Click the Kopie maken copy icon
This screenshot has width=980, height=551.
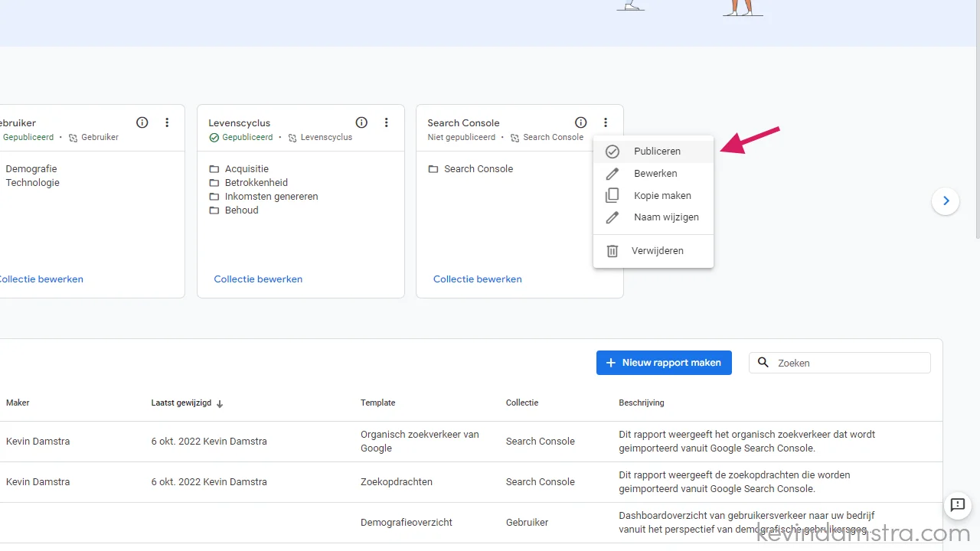click(612, 196)
